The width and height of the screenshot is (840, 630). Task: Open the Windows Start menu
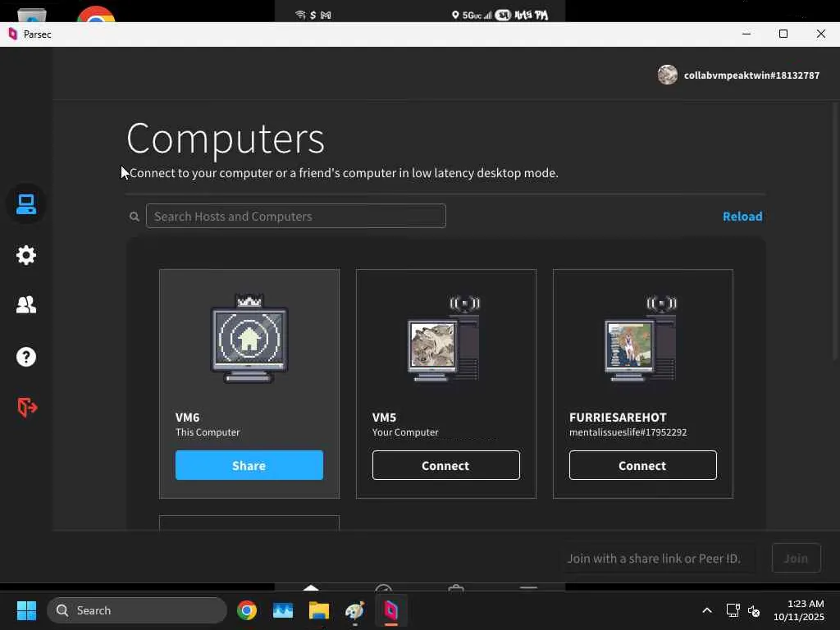26,610
